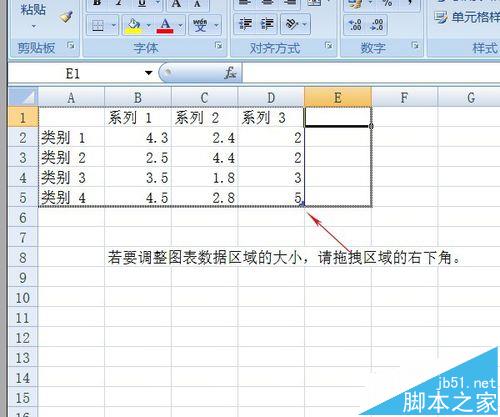Click the insert function fx button
500x417 pixels.
coord(230,73)
